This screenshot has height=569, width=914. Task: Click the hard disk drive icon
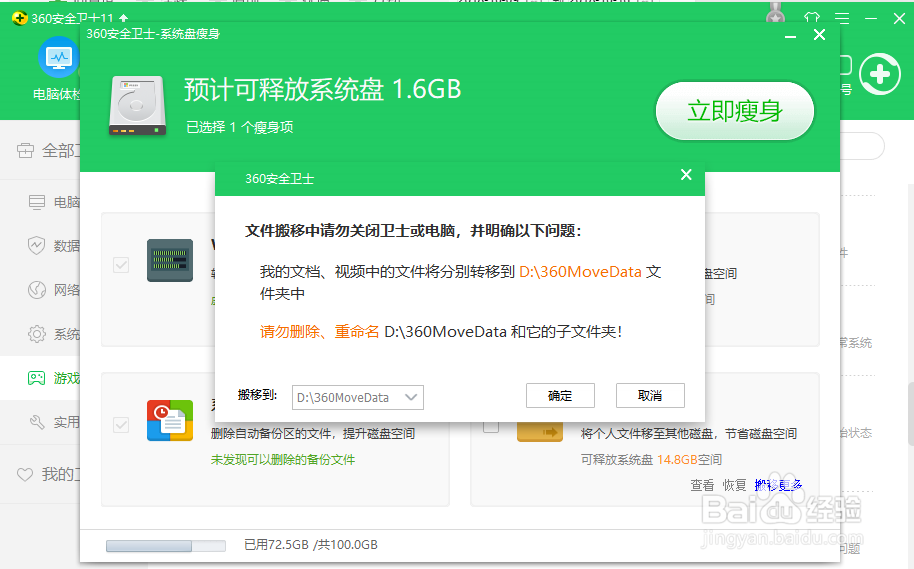(x=138, y=106)
